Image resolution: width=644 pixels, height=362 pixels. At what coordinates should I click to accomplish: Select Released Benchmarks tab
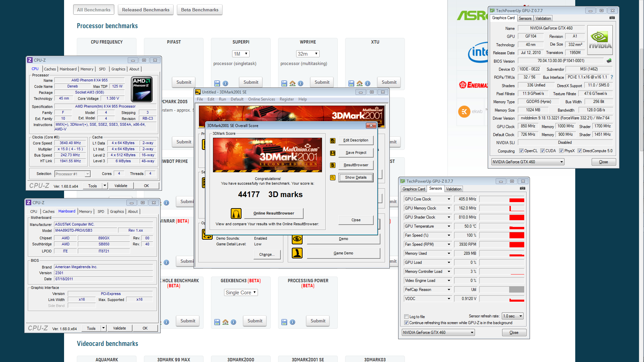point(146,10)
